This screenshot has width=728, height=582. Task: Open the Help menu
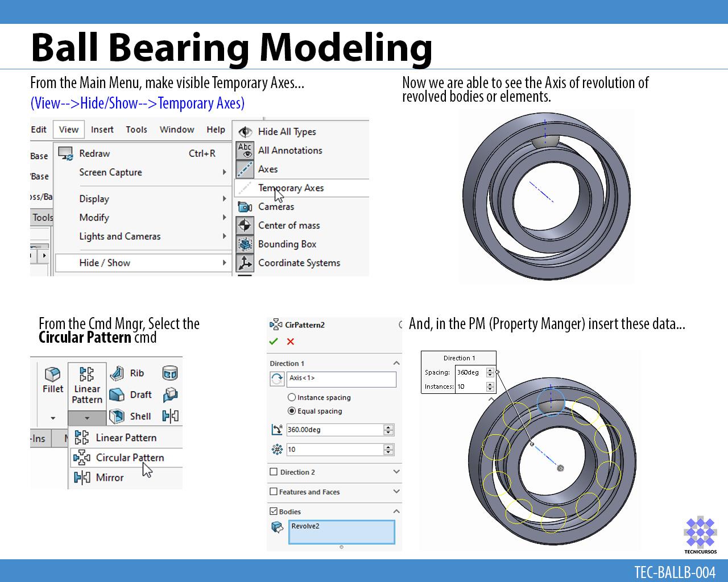(216, 130)
